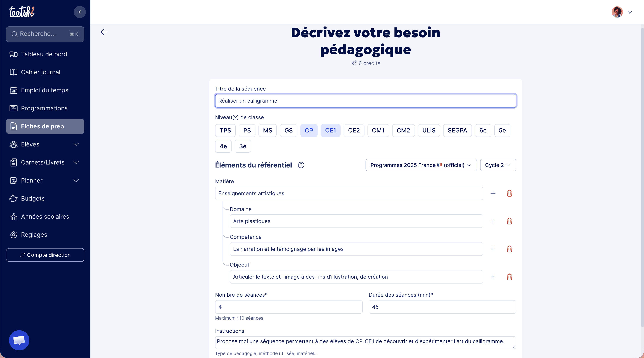The width and height of the screenshot is (644, 358).
Task: Deselect the CP class level
Action: point(309,130)
